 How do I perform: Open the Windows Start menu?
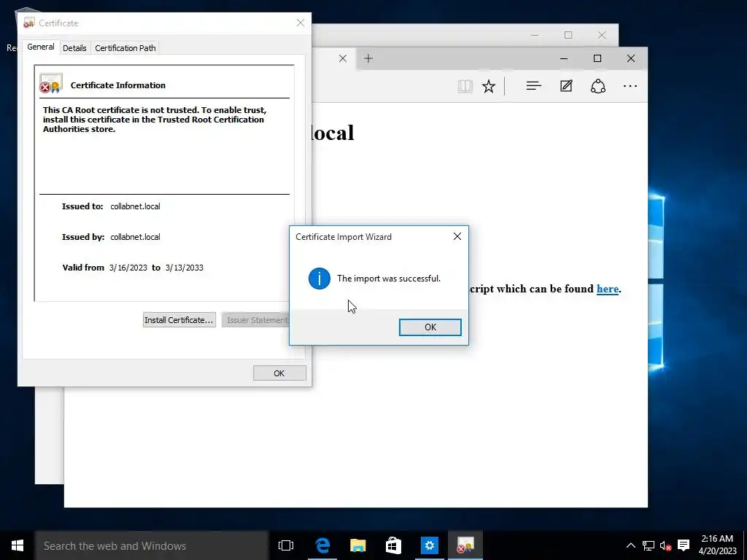(18, 545)
